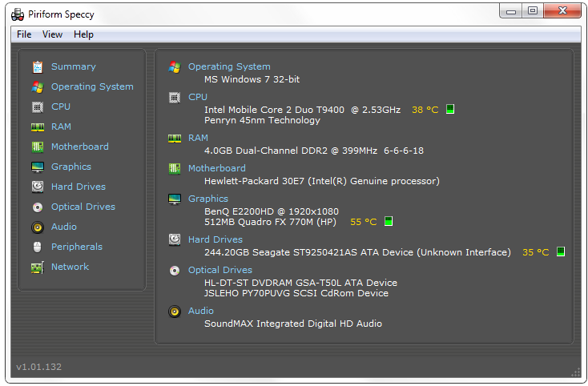Image resolution: width=588 pixels, height=386 pixels.
Task: Click the Motherboard icon in summary panel
Action: tap(175, 169)
